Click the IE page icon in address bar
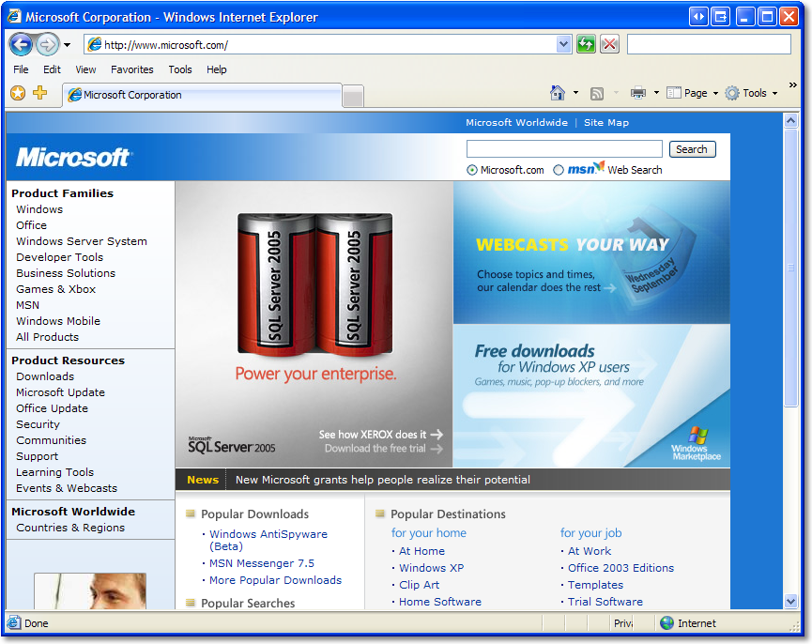This screenshot has width=812, height=644. [94, 44]
